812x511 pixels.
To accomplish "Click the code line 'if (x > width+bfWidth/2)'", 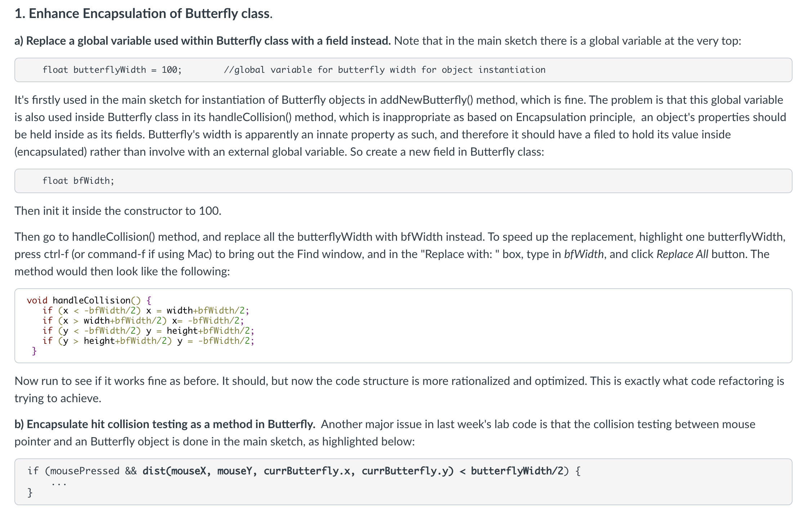I will (143, 320).
